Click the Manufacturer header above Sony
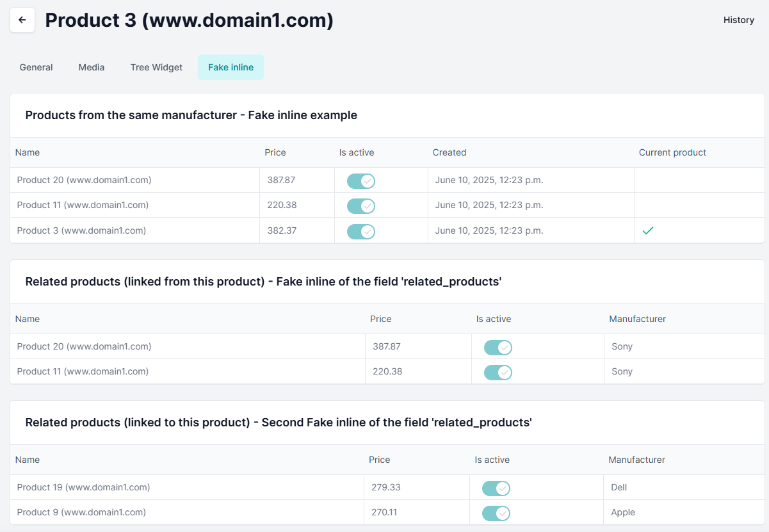Image resolution: width=769 pixels, height=532 pixels. (x=637, y=319)
